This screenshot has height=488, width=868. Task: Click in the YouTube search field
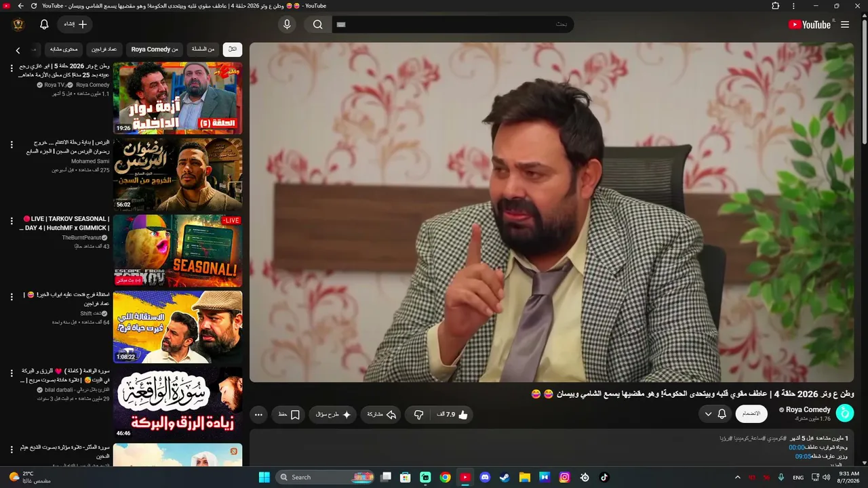coord(453,24)
